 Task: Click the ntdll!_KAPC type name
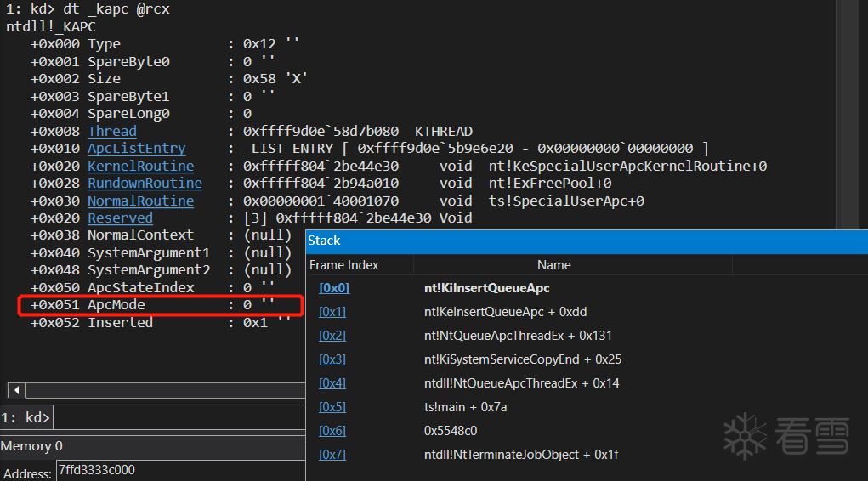[51, 26]
